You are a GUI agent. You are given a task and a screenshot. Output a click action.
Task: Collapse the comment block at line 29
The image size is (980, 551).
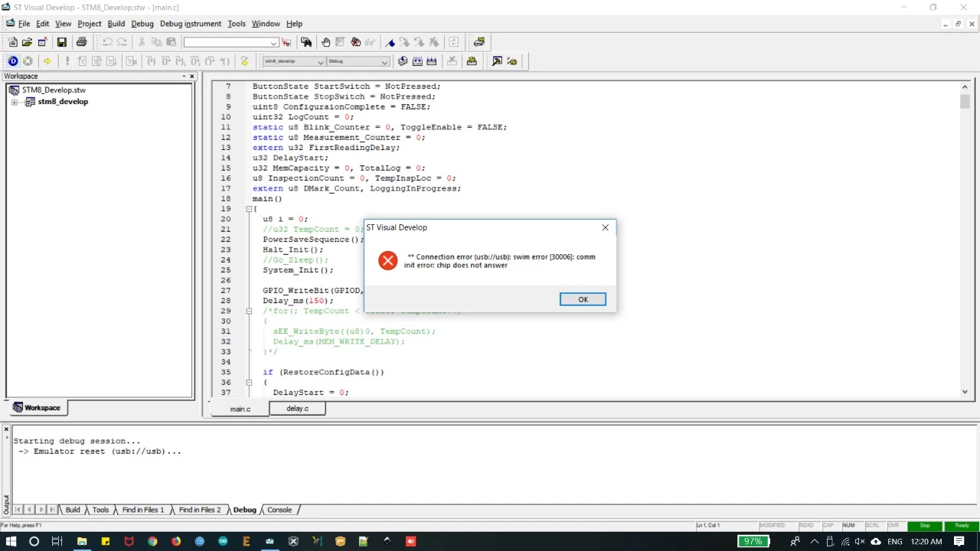pos(249,311)
